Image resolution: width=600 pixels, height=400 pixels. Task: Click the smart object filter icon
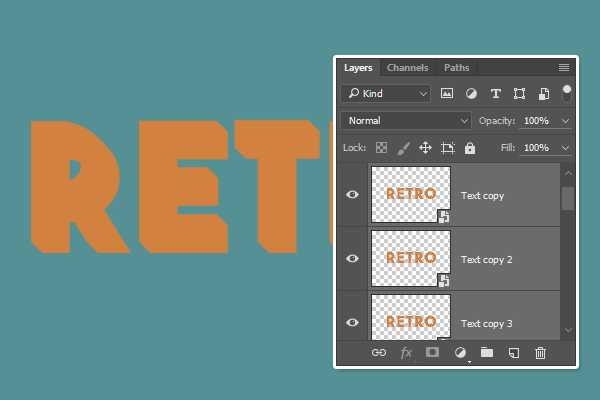click(543, 93)
